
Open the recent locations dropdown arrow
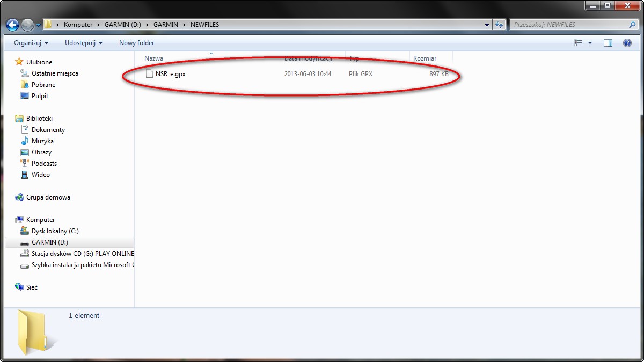point(38,25)
